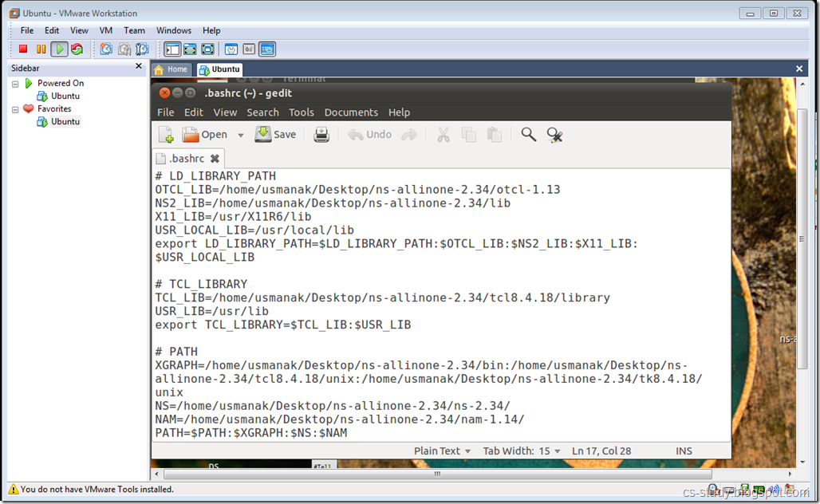Suspend the VM using the pause icon
The height and width of the screenshot is (504, 820).
point(41,49)
